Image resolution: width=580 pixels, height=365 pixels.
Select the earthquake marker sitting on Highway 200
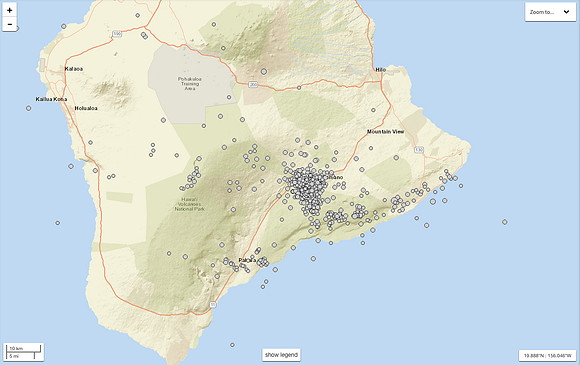(x=299, y=88)
